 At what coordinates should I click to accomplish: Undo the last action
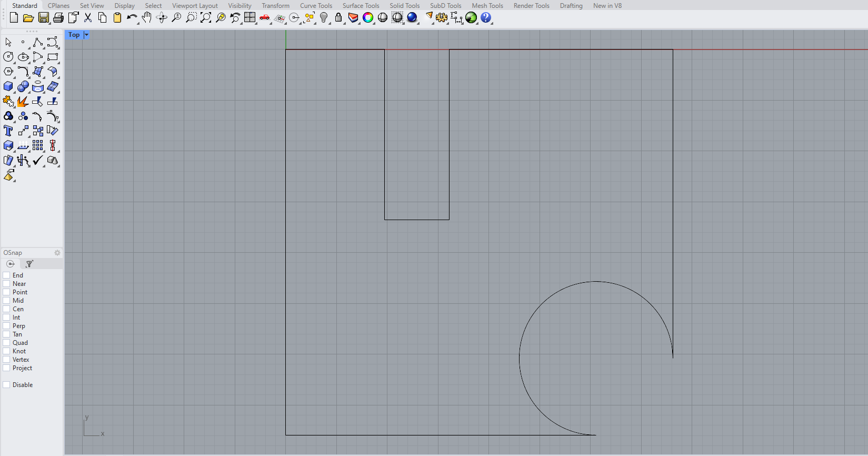[132, 18]
